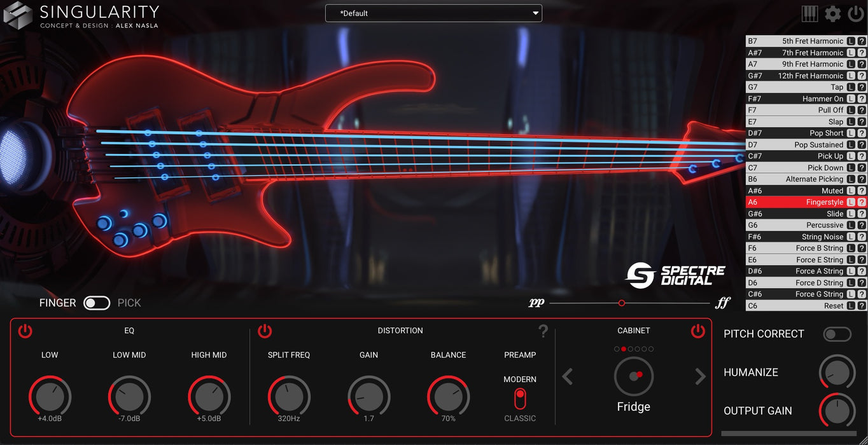Screen dimensions: 868x445
Task: Select the Slap articulation
Action: (x=802, y=121)
